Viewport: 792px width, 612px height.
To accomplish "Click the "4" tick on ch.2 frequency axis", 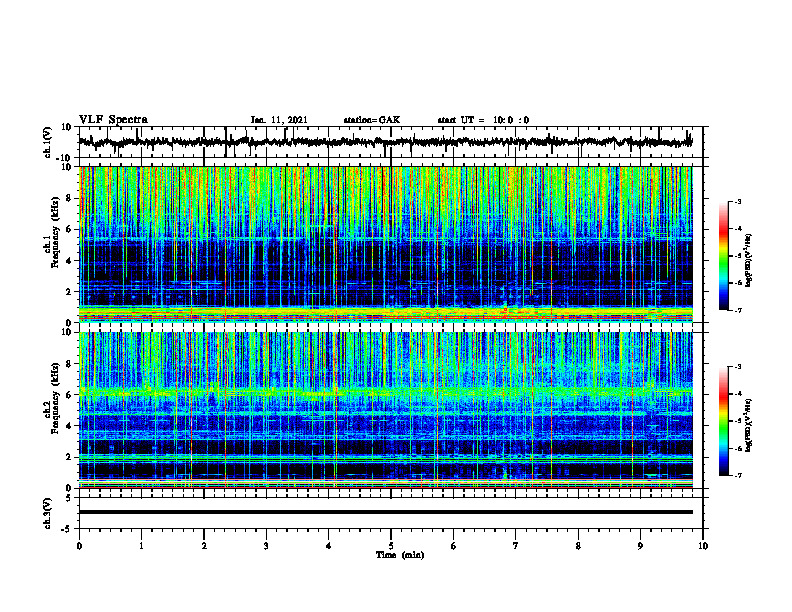I will click(x=70, y=426).
